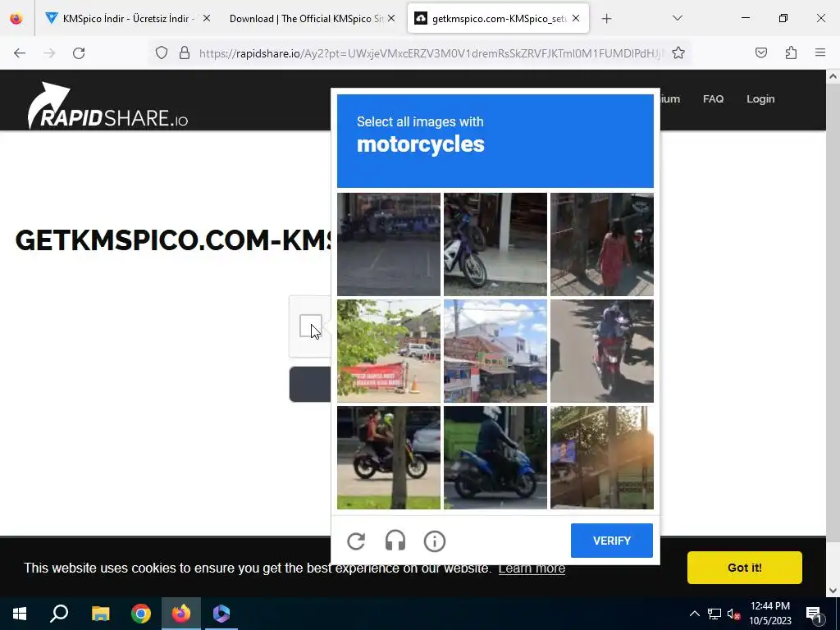This screenshot has width=840, height=630.
Task: Click page scrollbar up arrow
Action: pos(833,76)
